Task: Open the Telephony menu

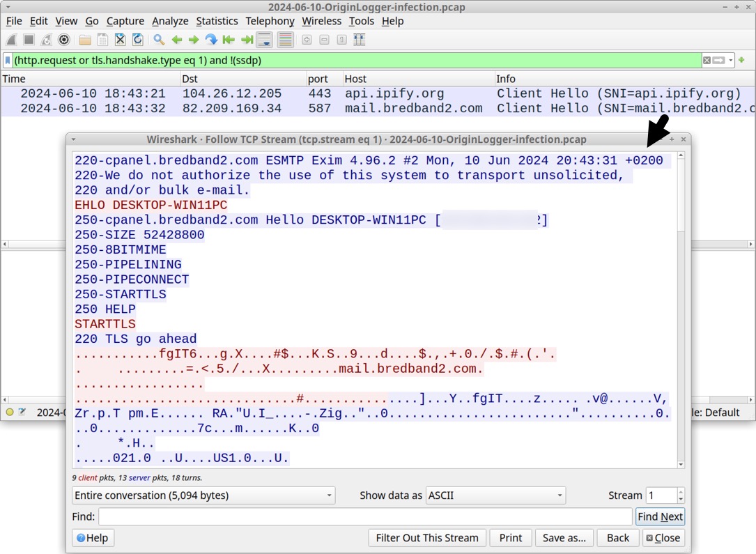Action: [270, 21]
